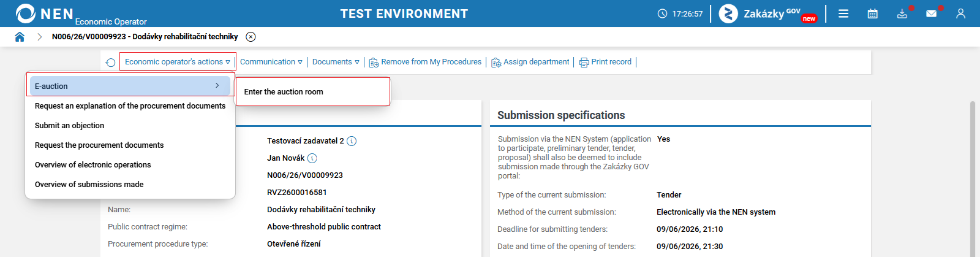The image size is (980, 257).
Task: Show info for Jan Novák
Action: coord(312,158)
